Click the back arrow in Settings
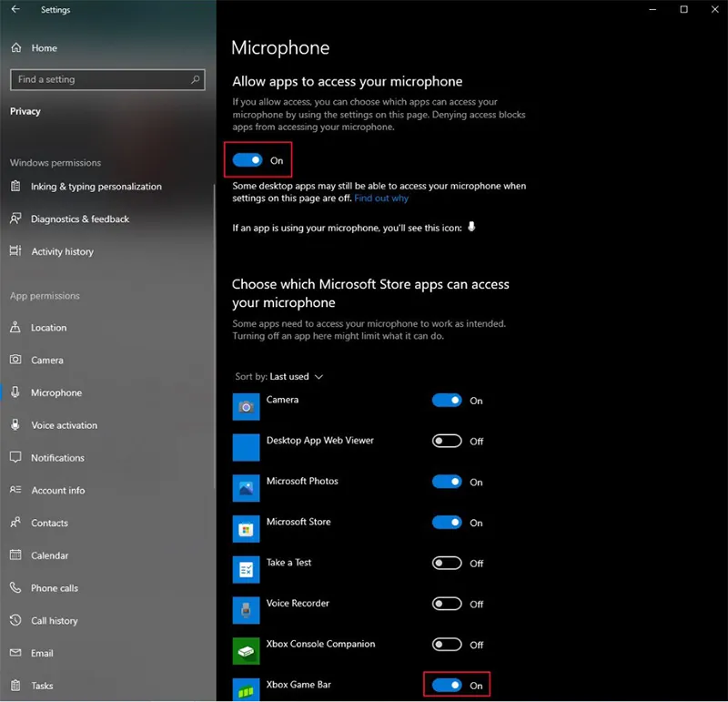The image size is (728, 702). [15, 9]
